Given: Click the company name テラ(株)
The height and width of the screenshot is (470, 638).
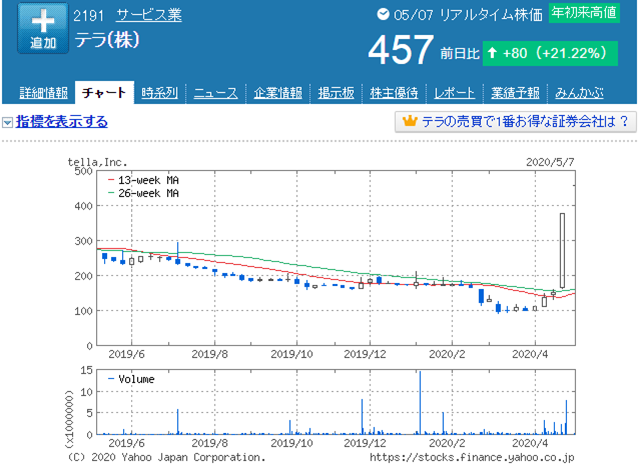Looking at the screenshot, I should tap(107, 40).
